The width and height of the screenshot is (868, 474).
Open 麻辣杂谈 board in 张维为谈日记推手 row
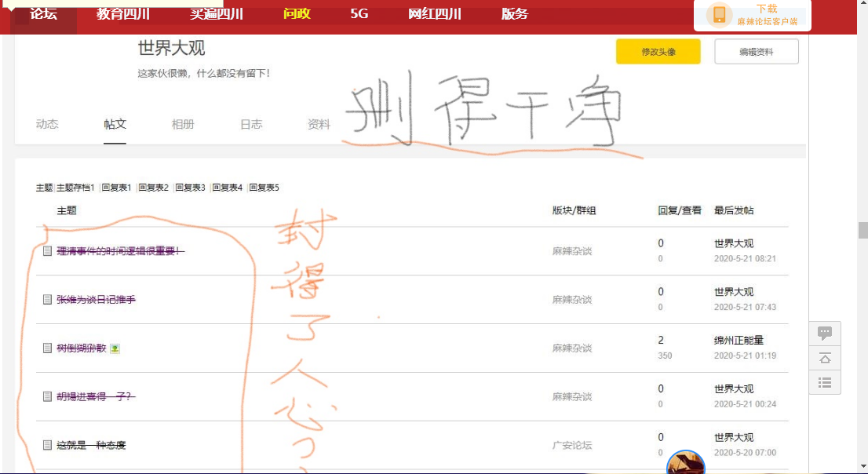(x=572, y=300)
